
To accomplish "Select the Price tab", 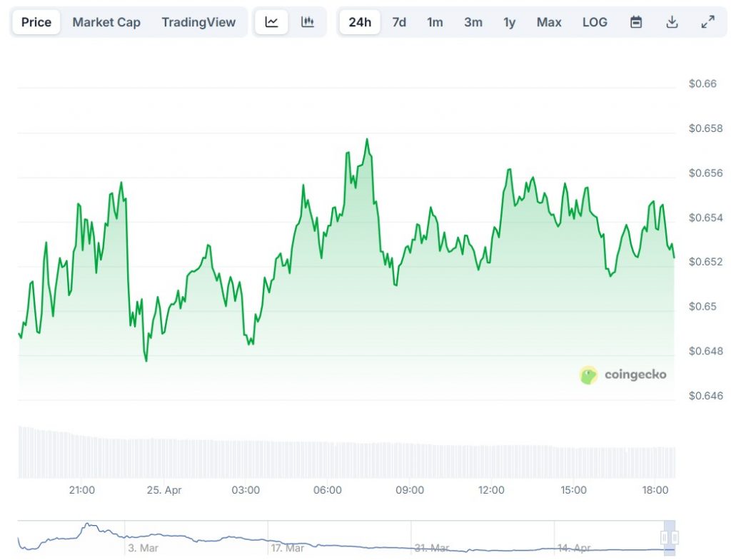I will pos(36,22).
